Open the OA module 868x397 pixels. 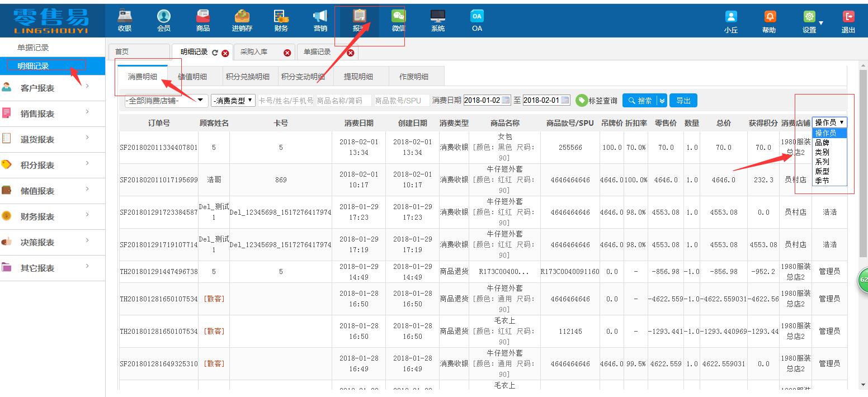pos(476,20)
